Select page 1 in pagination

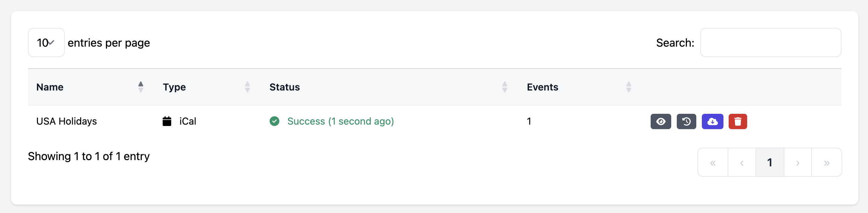(770, 163)
